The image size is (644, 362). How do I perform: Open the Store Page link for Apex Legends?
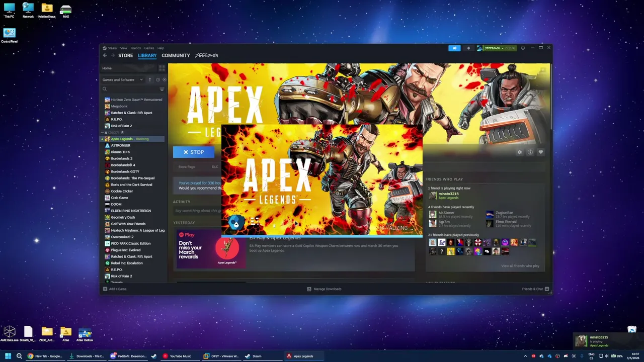[187, 167]
